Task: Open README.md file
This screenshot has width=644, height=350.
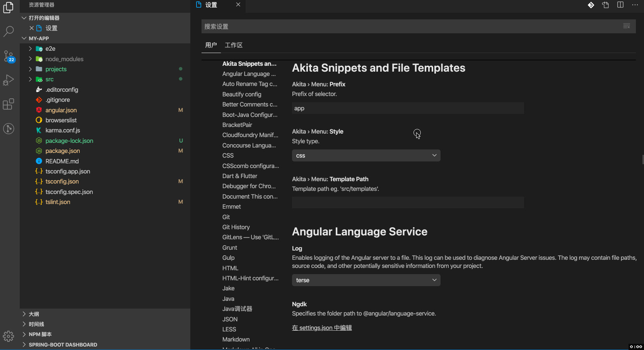Action: (62, 161)
